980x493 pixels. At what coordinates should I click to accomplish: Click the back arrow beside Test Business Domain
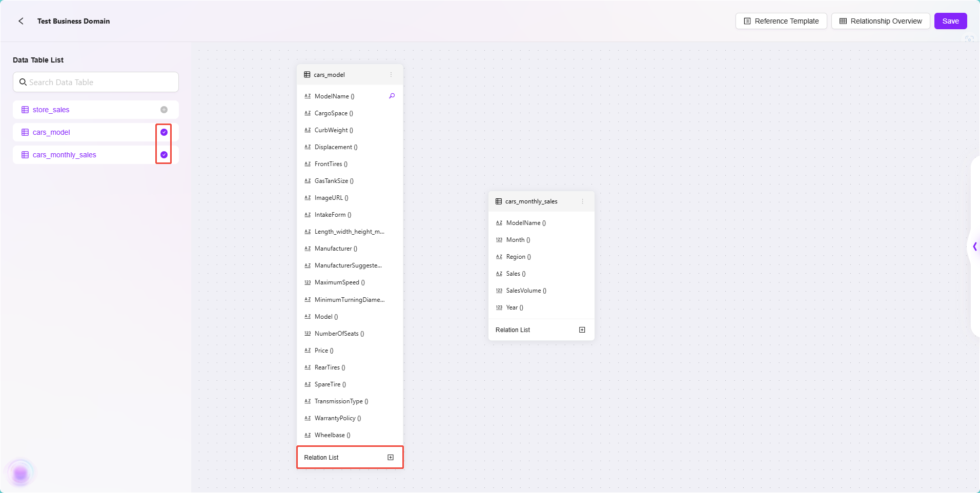(x=21, y=21)
